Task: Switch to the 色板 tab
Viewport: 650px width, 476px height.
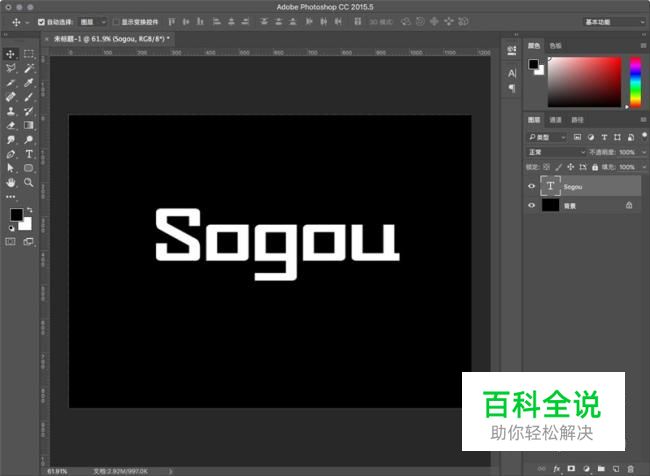Action: 555,45
